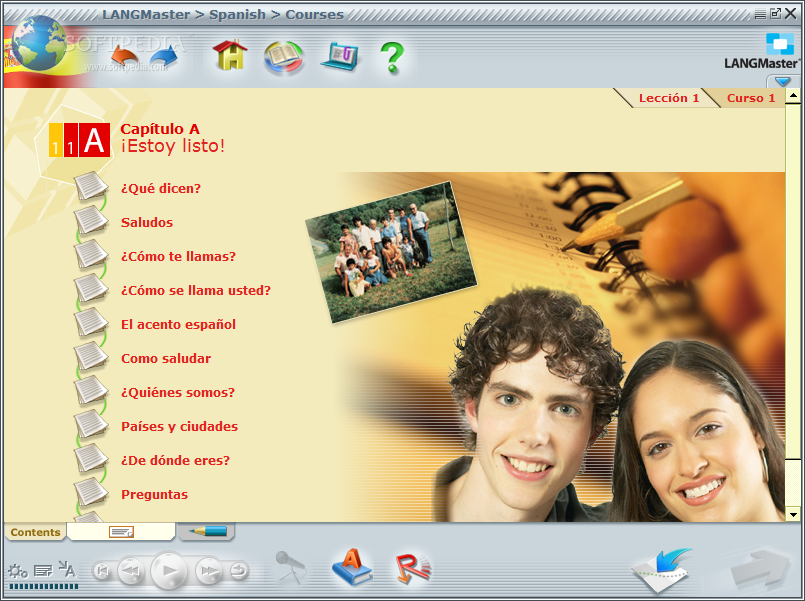Open the ¿De dónde eres? lesson
805x601 pixels.
(175, 460)
